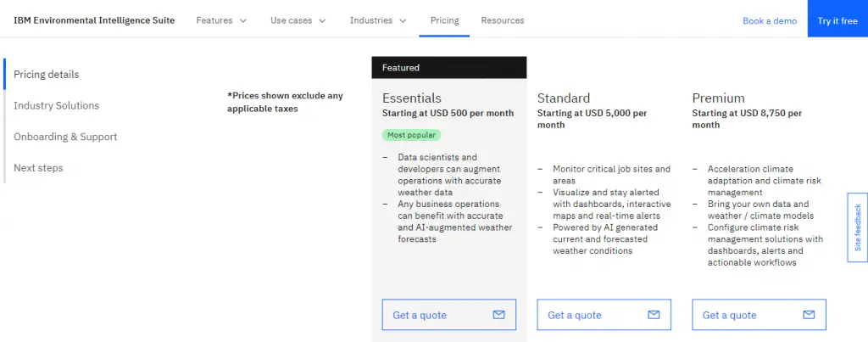Jump to Next steps section
Screen dimensions: 868x342
pos(38,167)
